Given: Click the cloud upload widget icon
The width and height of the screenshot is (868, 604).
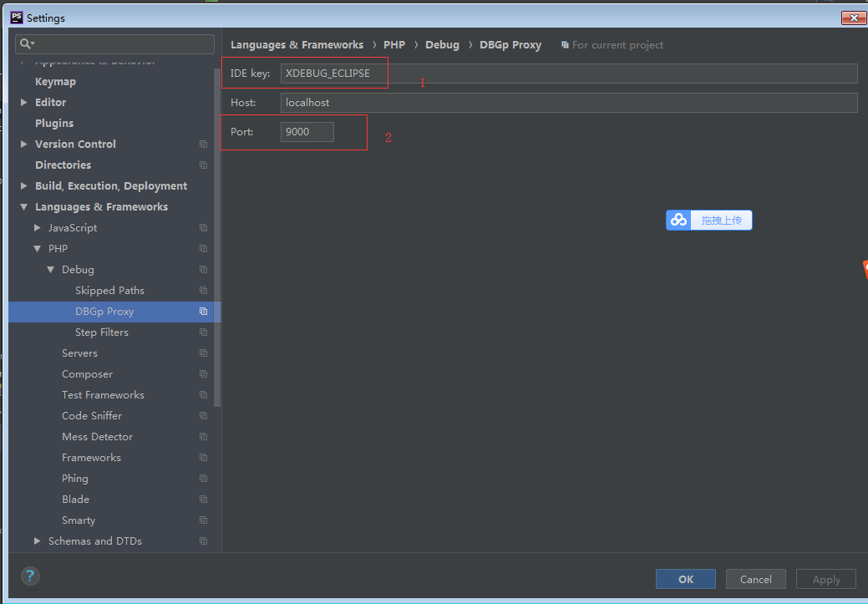Looking at the screenshot, I should click(x=678, y=220).
